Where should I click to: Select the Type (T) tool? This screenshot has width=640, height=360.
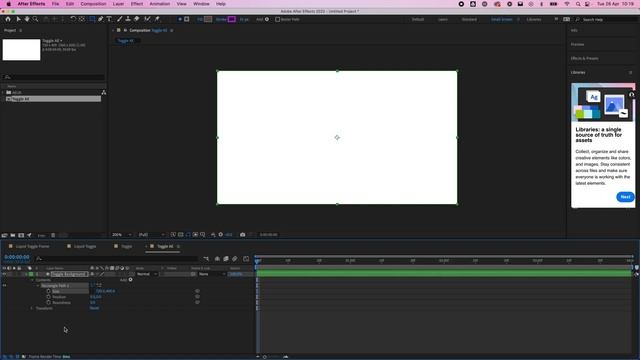point(109,19)
